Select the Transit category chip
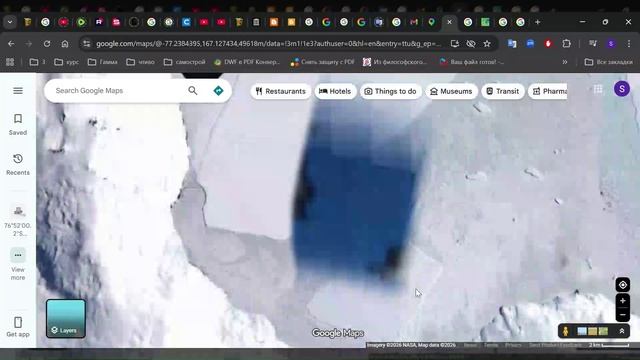 502,91
